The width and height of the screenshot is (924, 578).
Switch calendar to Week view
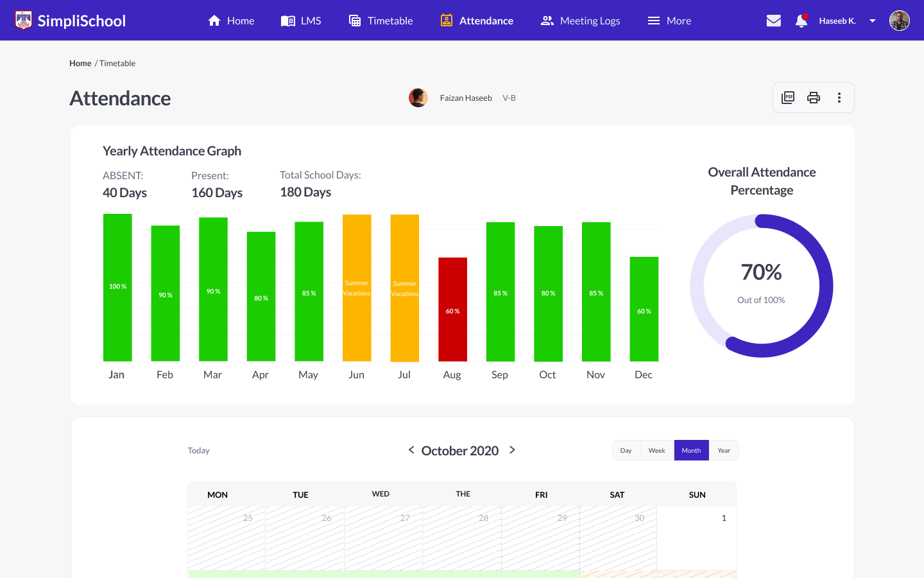point(657,450)
